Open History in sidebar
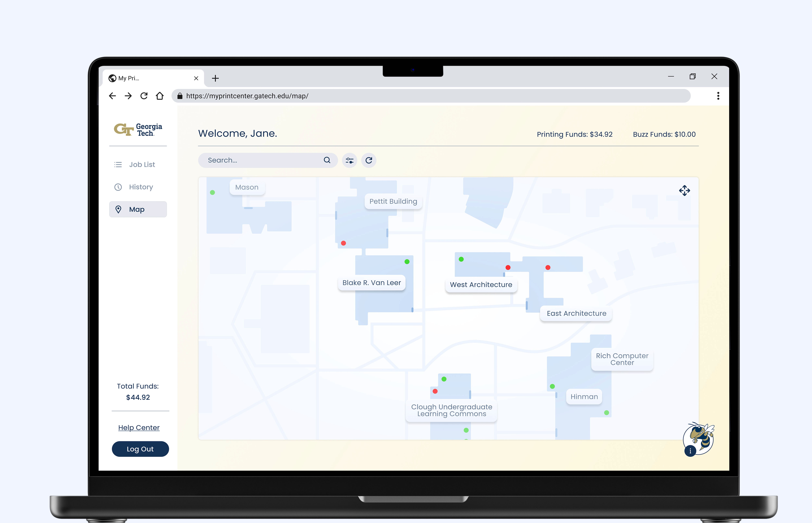Image resolution: width=812 pixels, height=523 pixels. click(x=141, y=187)
